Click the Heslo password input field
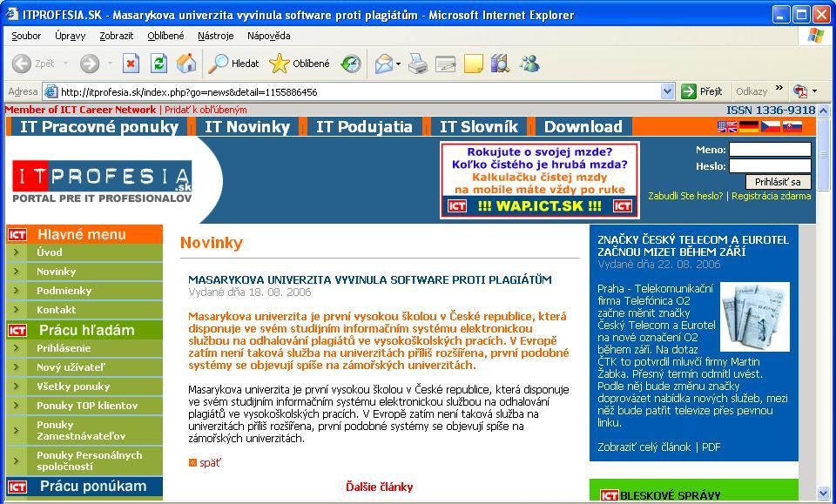This screenshot has height=504, width=836. pos(770,166)
